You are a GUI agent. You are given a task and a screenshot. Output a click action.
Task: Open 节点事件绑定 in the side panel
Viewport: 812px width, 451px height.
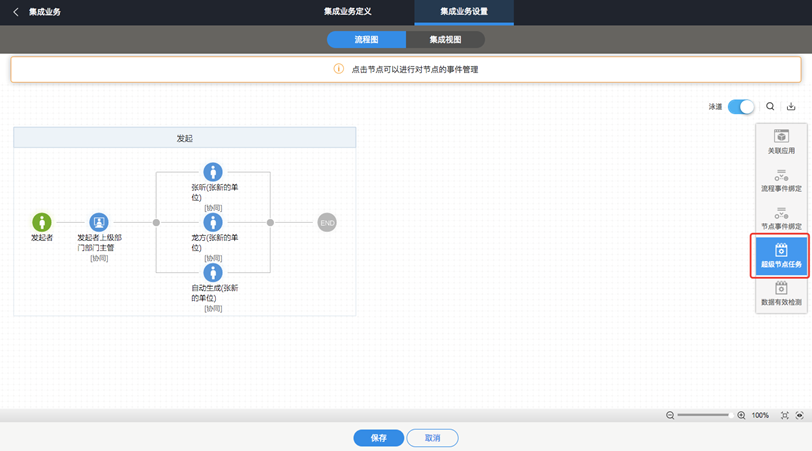click(x=781, y=218)
